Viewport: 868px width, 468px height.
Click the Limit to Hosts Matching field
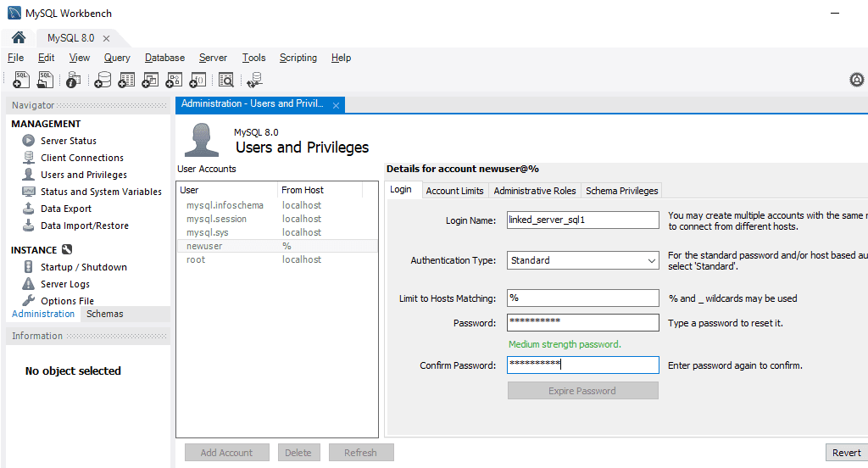583,298
